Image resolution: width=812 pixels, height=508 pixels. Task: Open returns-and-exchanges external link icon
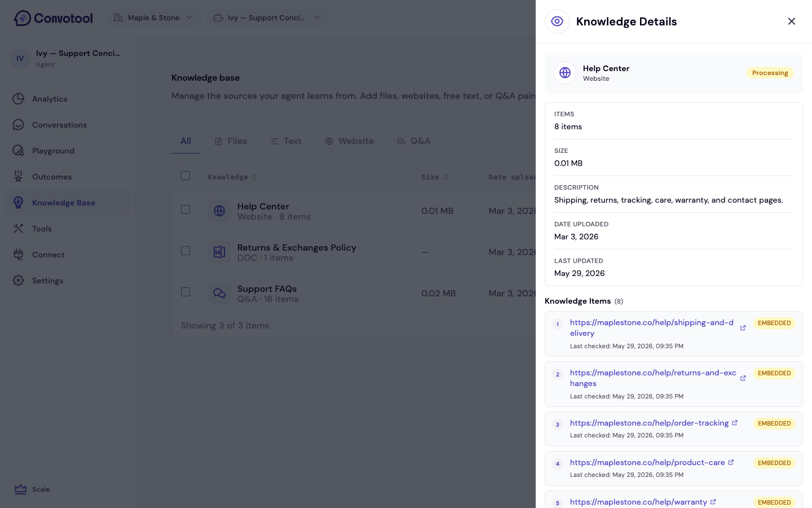point(743,378)
